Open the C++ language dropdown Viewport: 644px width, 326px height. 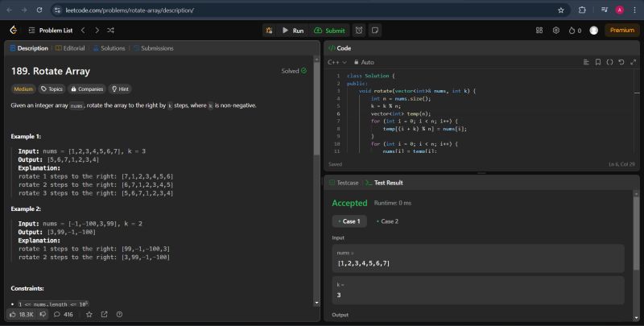(336, 62)
